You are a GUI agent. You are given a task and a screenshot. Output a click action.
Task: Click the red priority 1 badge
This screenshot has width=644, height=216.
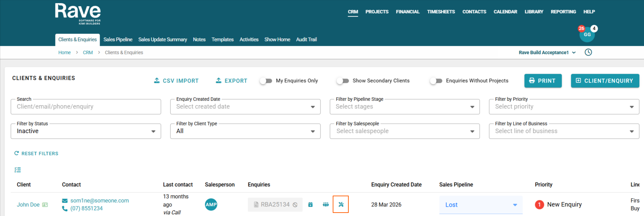(x=539, y=204)
